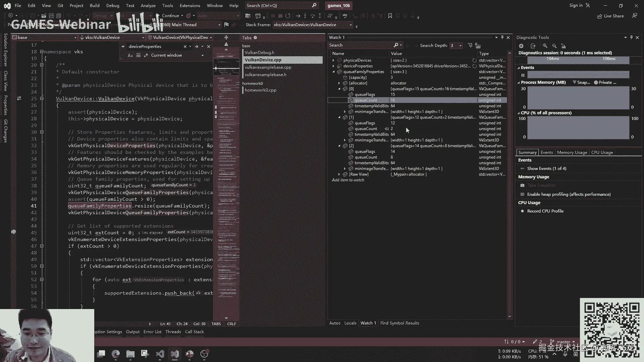Click the Watch panel vertical scrollbar

(x=510, y=184)
